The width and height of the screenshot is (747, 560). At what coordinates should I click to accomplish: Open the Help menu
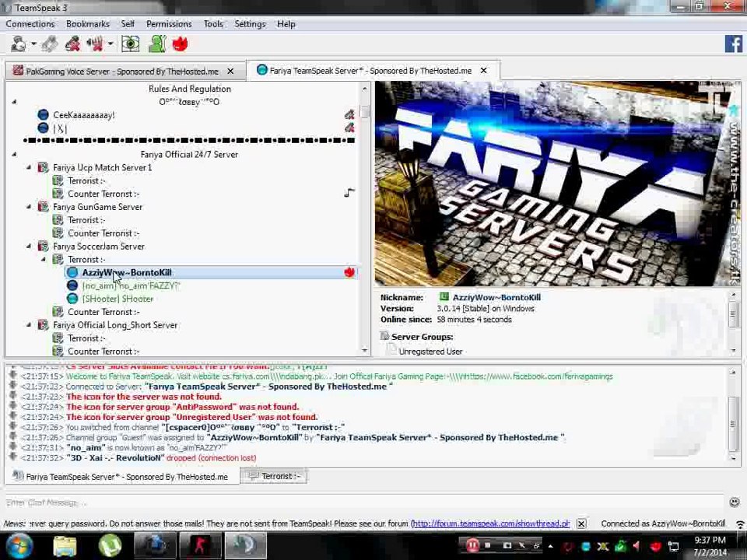click(x=286, y=24)
